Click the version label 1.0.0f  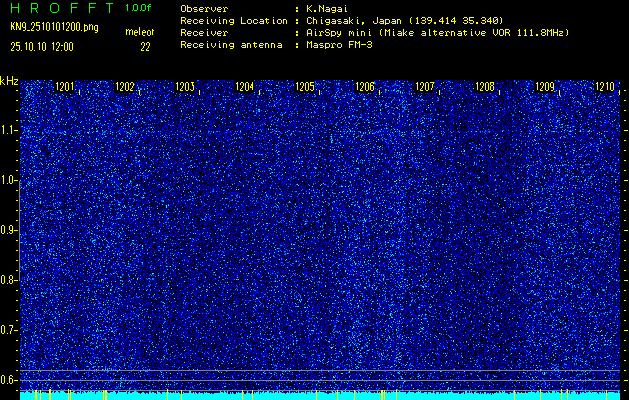(139, 8)
